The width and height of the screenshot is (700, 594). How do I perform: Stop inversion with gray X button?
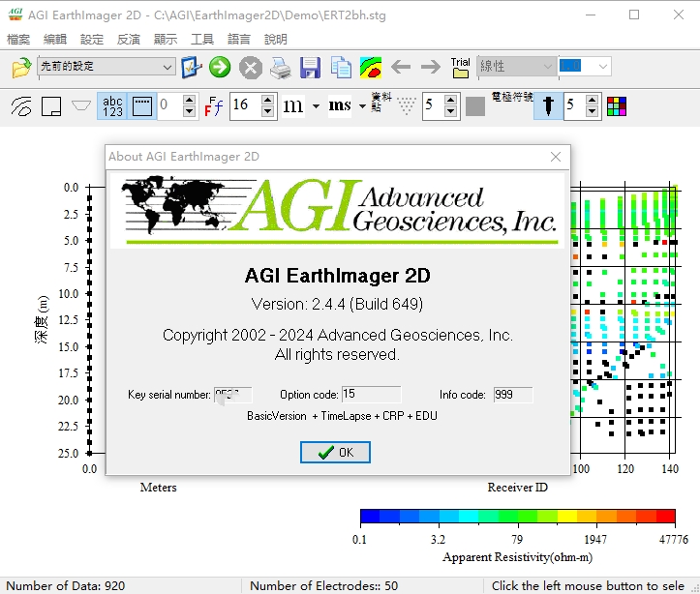[x=251, y=69]
